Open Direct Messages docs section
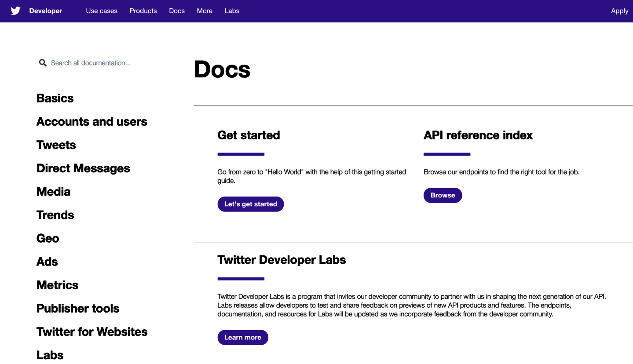The image size is (633, 364). coord(83,168)
